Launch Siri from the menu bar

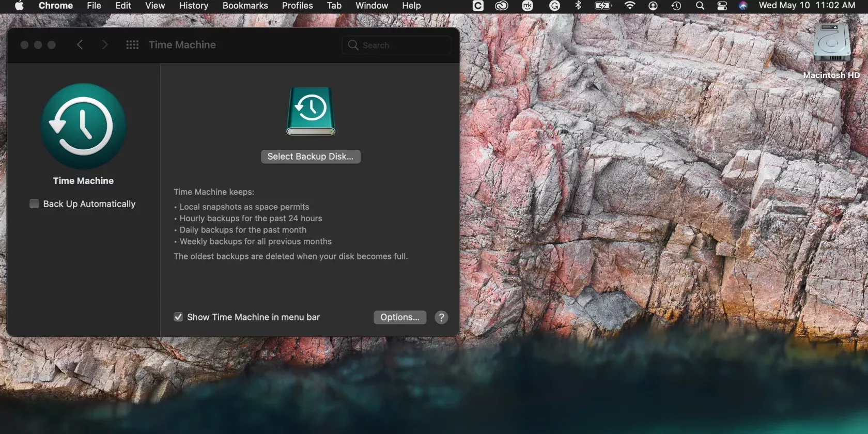pyautogui.click(x=743, y=6)
